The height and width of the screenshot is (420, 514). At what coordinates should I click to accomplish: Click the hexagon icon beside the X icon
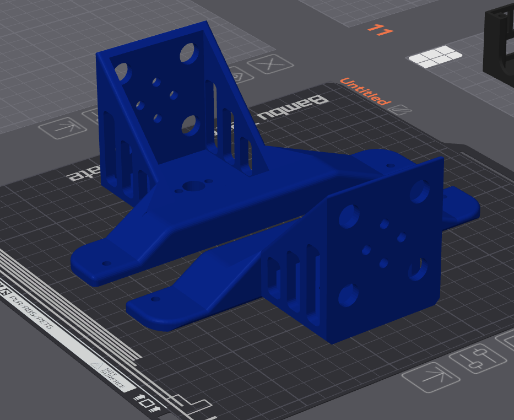click(239, 76)
